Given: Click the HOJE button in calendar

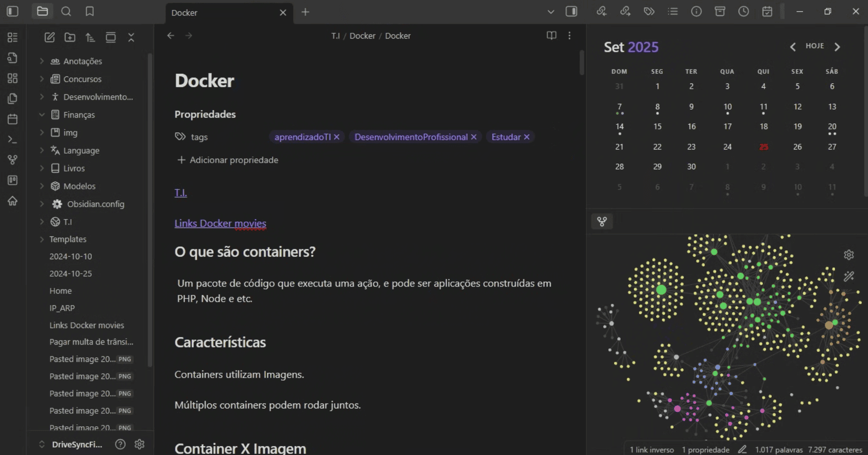Looking at the screenshot, I should [814, 46].
